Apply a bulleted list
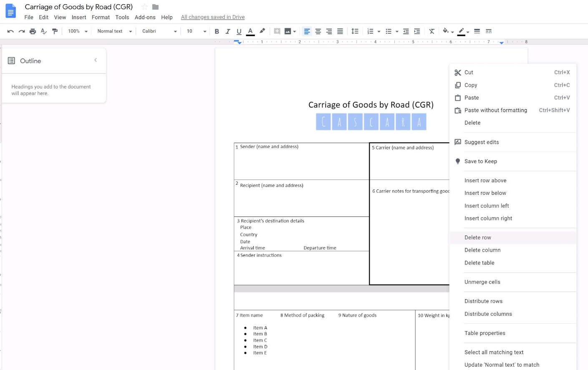Viewport: 588px width, 370px height. point(389,31)
